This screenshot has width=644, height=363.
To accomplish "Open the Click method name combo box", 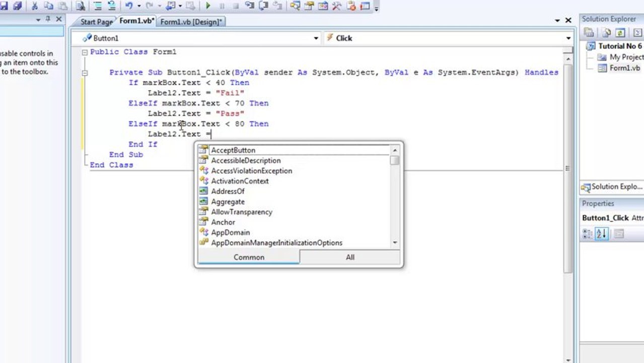I will [448, 38].
